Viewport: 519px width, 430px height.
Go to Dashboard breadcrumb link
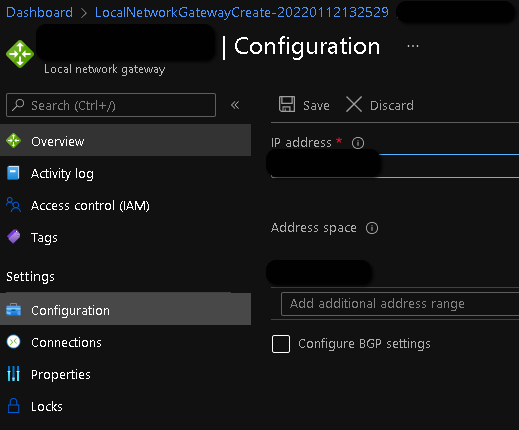(39, 12)
